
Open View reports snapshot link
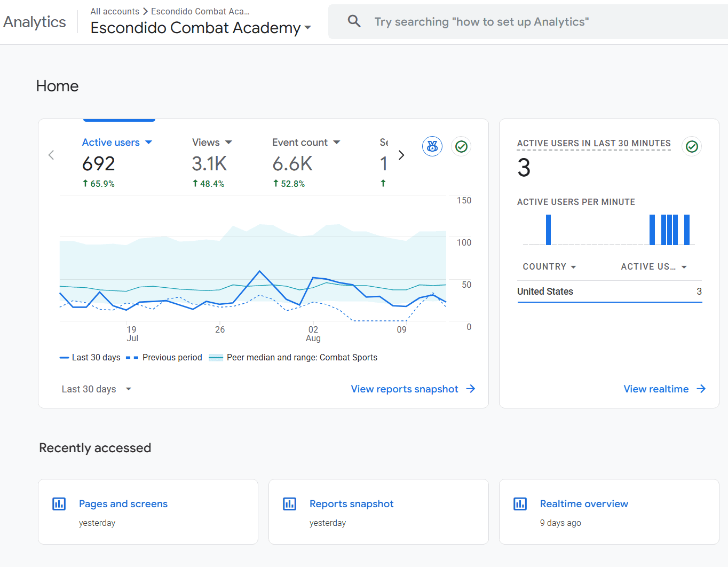pos(413,389)
